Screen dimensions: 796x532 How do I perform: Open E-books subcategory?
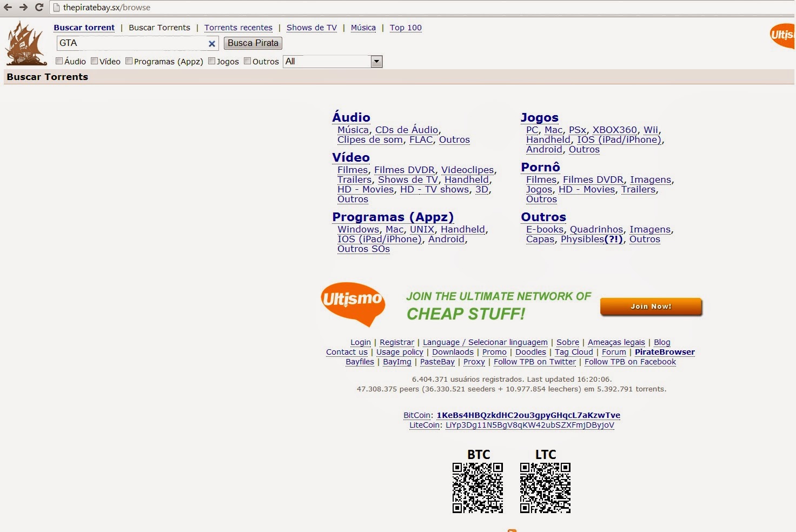(x=545, y=229)
